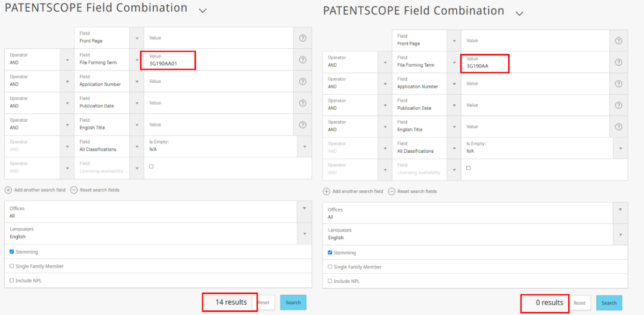This screenshot has height=315, width=644.
Task: Click Search button next to 14 results
Action: [x=293, y=302]
